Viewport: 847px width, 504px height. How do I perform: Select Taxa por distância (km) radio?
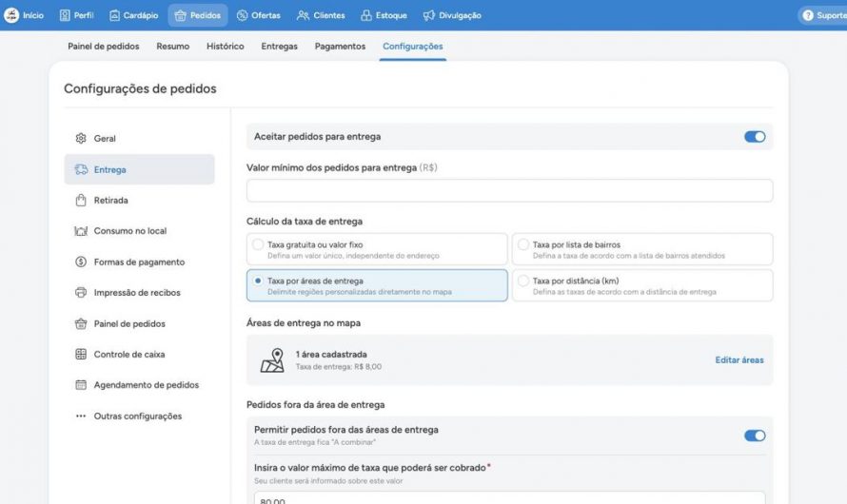[523, 281]
